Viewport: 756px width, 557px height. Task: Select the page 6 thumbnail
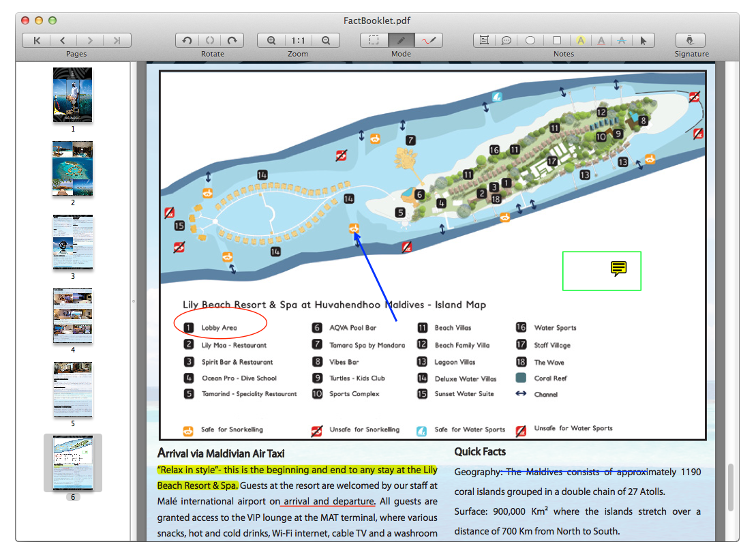pyautogui.click(x=73, y=463)
